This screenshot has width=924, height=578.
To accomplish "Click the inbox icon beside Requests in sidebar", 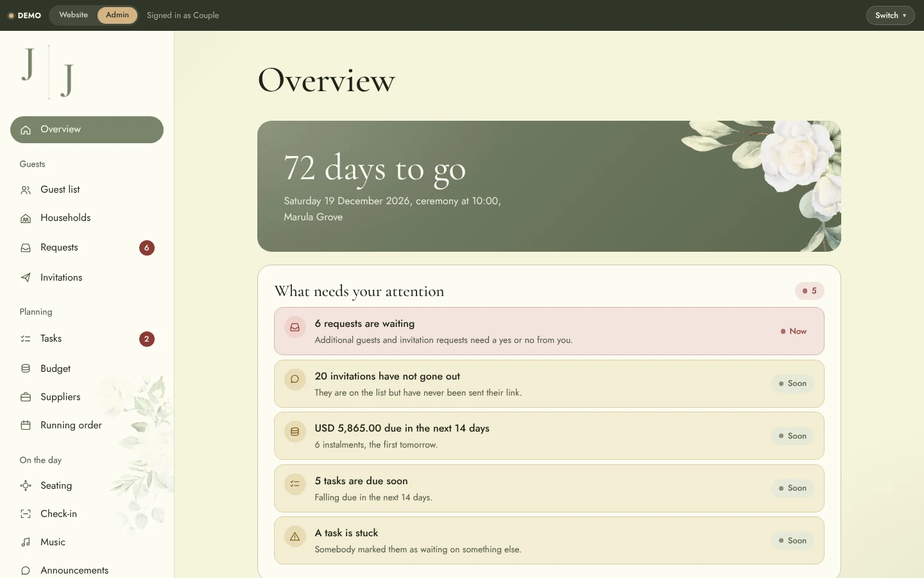I will click(x=26, y=248).
